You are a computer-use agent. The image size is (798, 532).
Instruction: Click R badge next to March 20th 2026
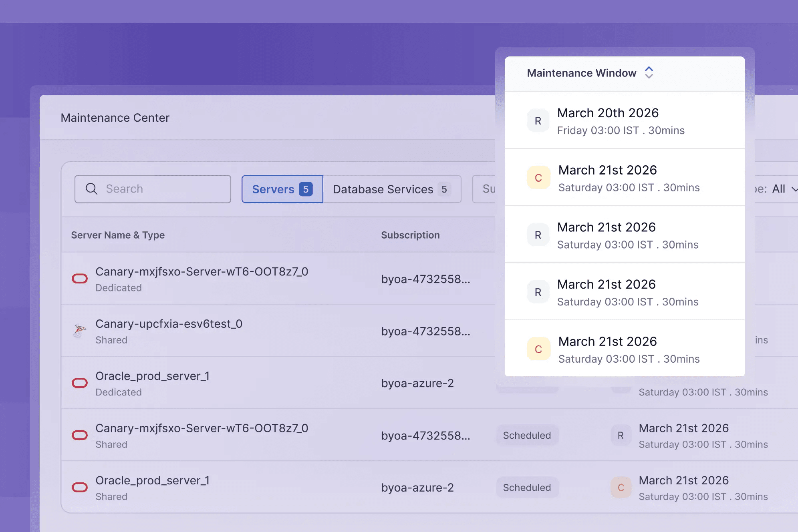538,120
